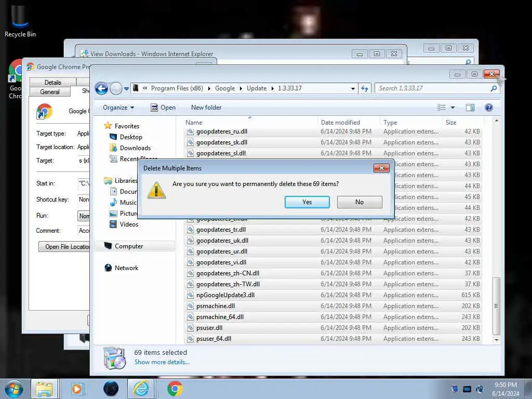
Task: Expand the view options dropdown arrow
Action: tap(453, 108)
